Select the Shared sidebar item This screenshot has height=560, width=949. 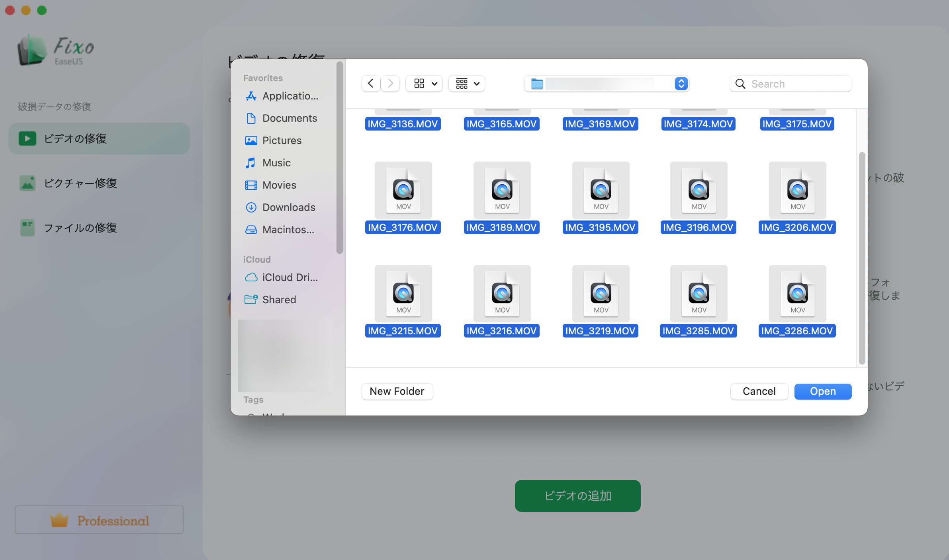(279, 300)
